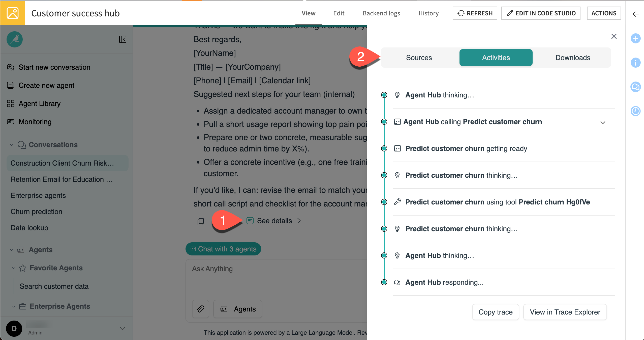Expand Agent Hub calling Predict customer churn entry
Screen dimensions: 644x340
(603, 123)
